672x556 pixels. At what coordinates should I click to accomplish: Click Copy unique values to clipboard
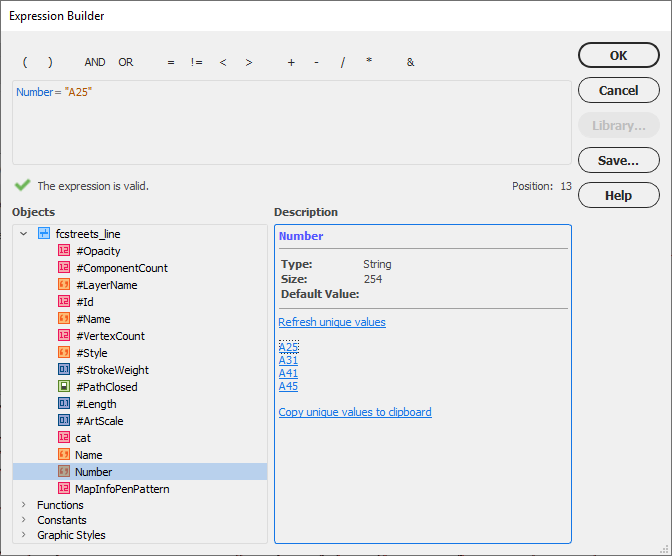355,412
